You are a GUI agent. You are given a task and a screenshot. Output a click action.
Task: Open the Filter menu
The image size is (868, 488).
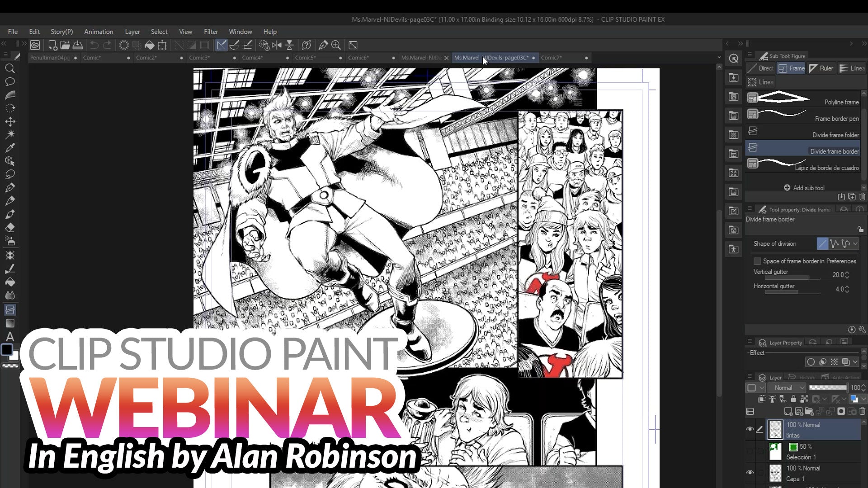[x=211, y=32]
